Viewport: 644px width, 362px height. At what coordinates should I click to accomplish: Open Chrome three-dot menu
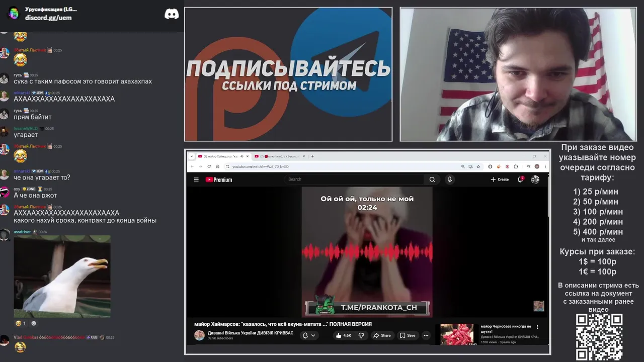point(545,166)
